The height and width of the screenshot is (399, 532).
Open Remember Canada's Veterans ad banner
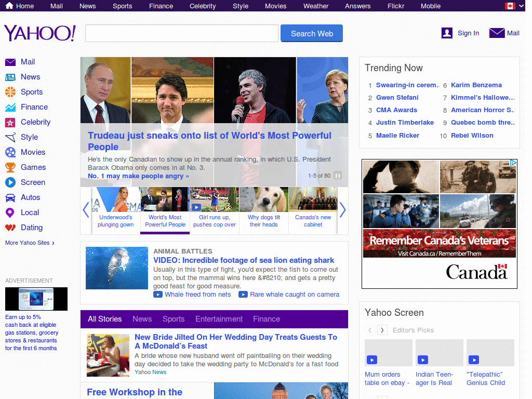coord(440,224)
